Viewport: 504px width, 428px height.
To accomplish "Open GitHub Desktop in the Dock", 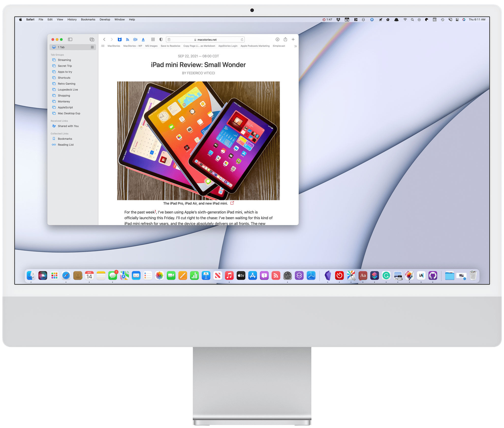I will click(x=433, y=276).
